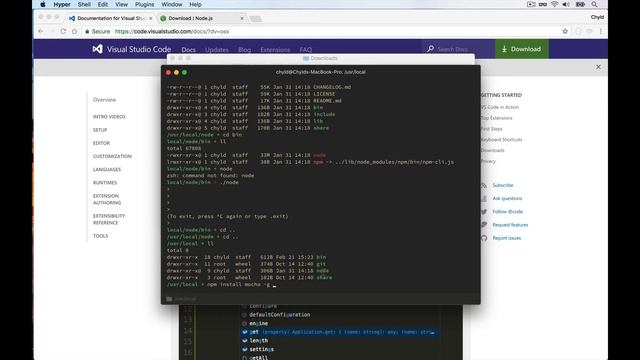Click the GitHub icon beside Report issues

tap(484, 238)
